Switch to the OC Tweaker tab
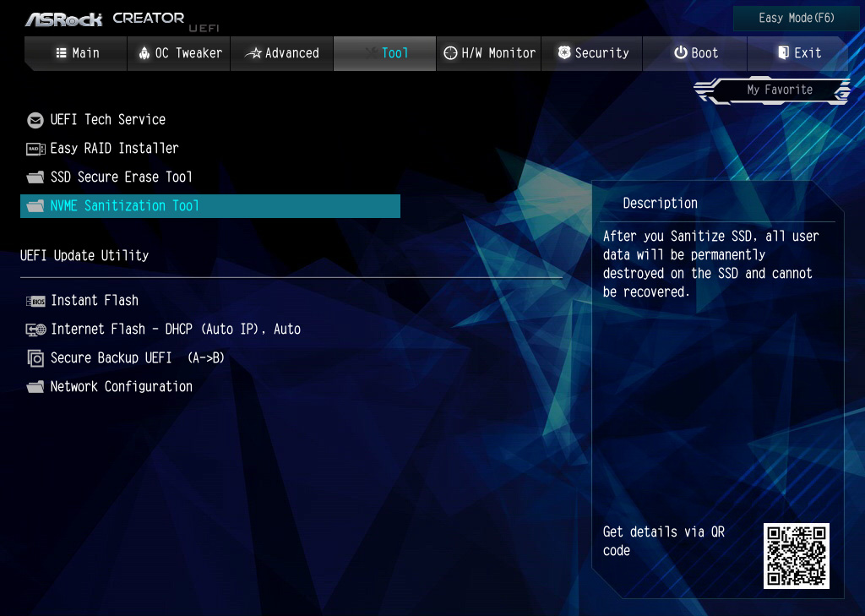 [x=179, y=53]
